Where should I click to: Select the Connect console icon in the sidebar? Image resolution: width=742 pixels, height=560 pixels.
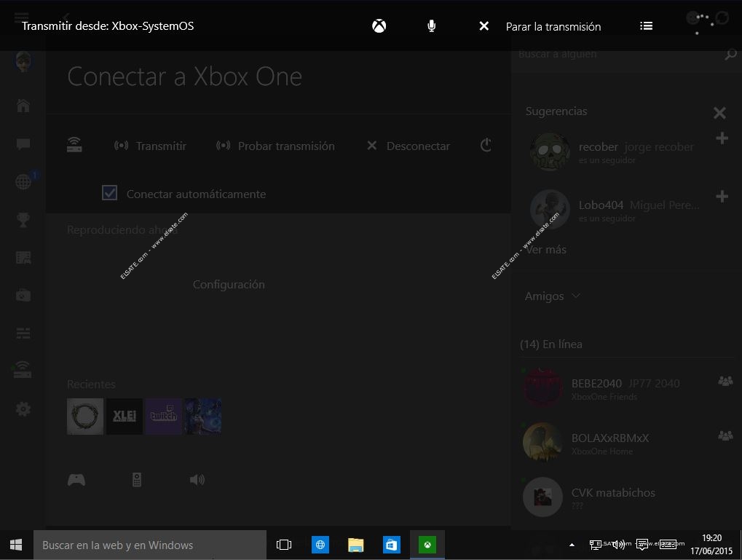click(23, 370)
